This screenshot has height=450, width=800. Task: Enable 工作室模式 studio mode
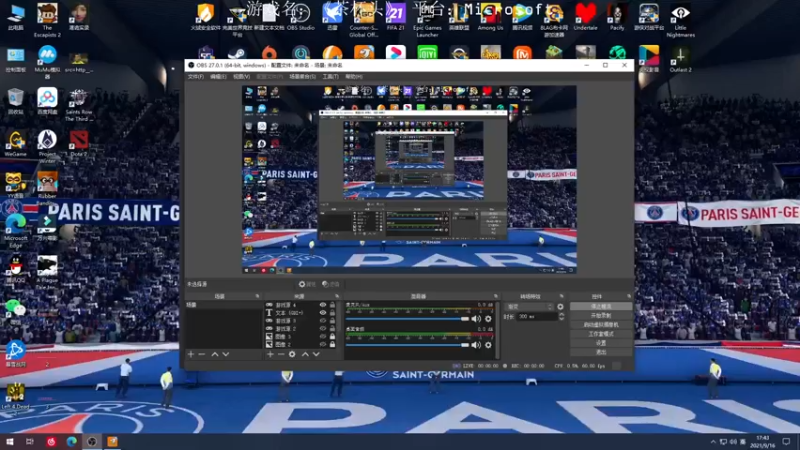click(x=601, y=334)
